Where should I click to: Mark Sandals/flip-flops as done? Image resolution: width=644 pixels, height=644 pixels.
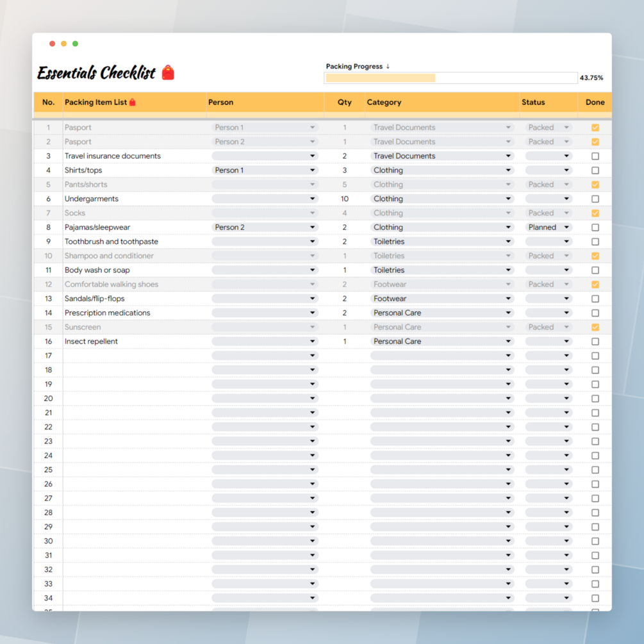click(x=595, y=299)
